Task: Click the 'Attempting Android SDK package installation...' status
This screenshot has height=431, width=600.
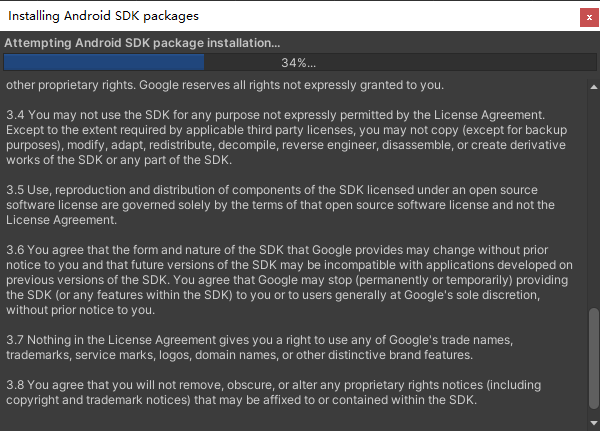Action: 142,43
